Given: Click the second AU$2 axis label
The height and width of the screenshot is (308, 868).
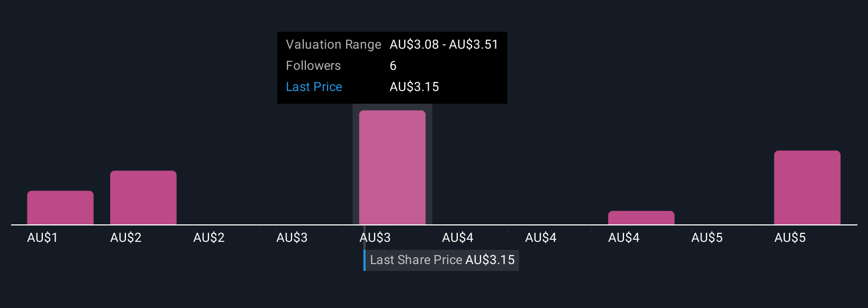Looking at the screenshot, I should click(x=209, y=238).
